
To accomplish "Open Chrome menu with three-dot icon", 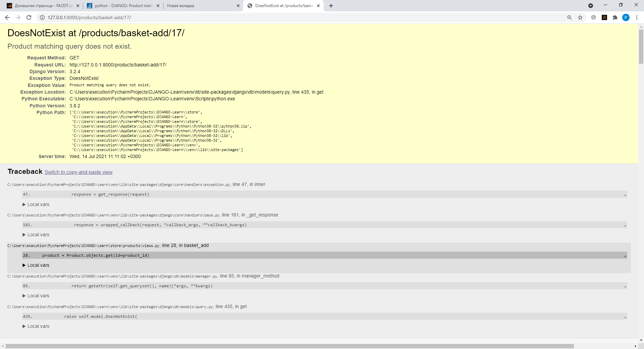I will 637,17.
